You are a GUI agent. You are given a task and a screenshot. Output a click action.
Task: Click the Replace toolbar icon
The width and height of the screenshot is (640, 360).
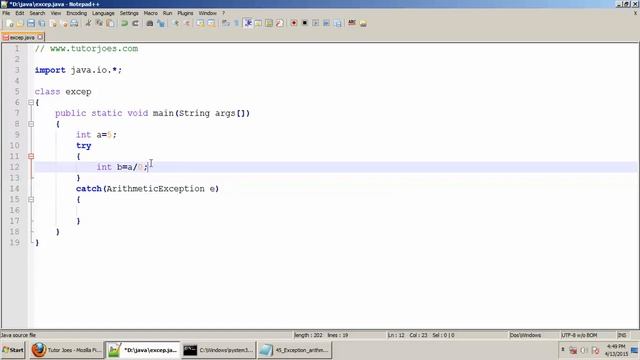pos(161,23)
